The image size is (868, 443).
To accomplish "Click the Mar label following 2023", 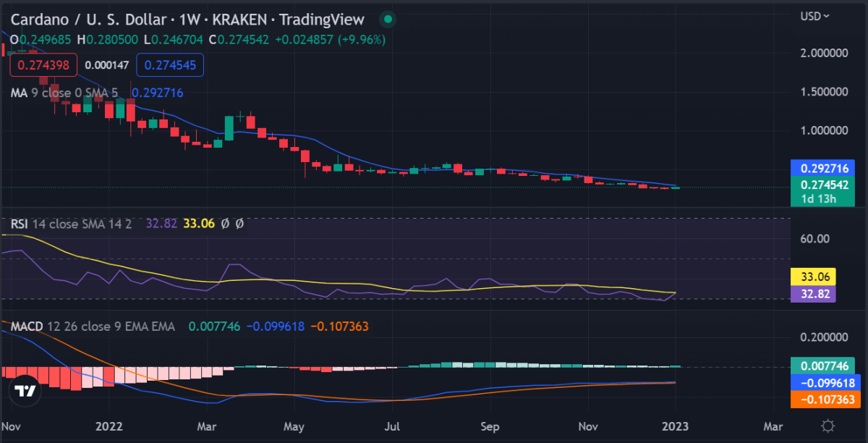I will pos(773,425).
